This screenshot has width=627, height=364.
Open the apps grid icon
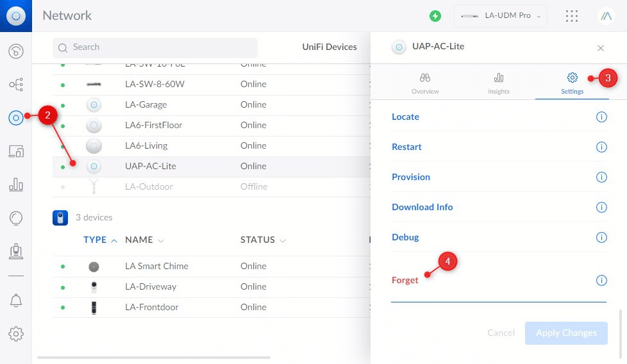(572, 16)
